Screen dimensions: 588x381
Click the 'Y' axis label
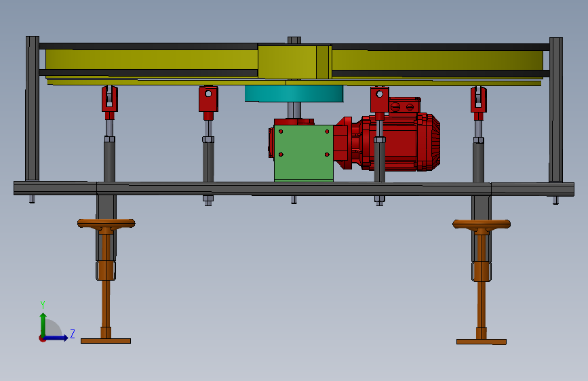click(x=43, y=305)
